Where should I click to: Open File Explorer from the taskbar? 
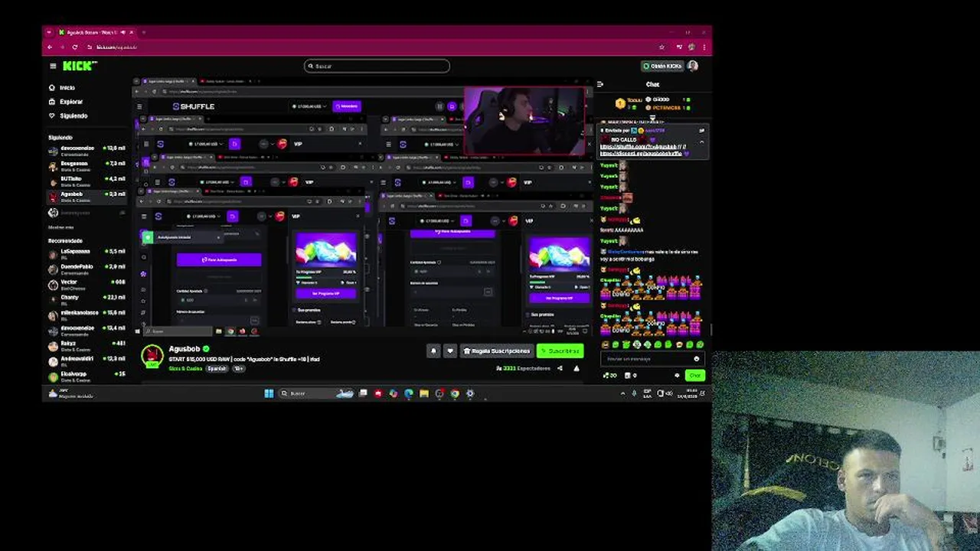[424, 393]
